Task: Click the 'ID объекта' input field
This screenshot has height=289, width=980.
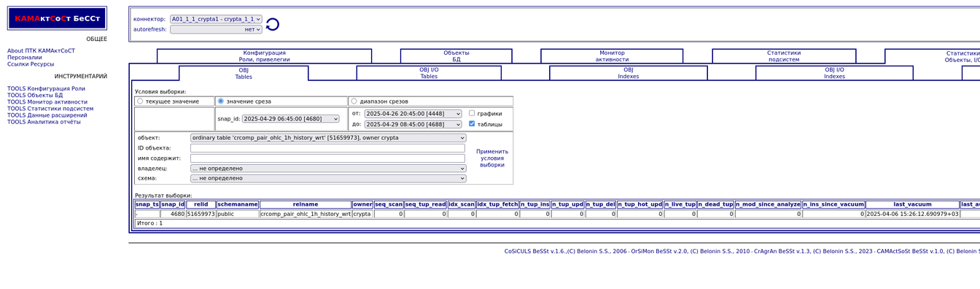Action: 327,148
